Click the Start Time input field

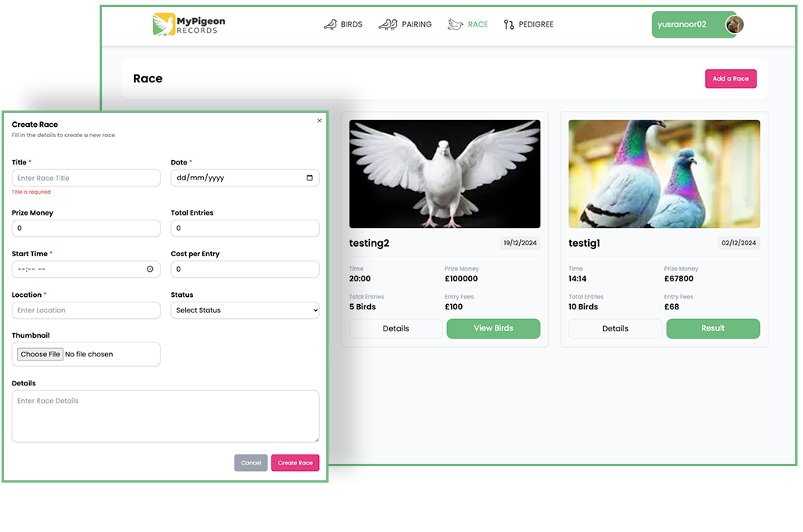click(x=86, y=269)
